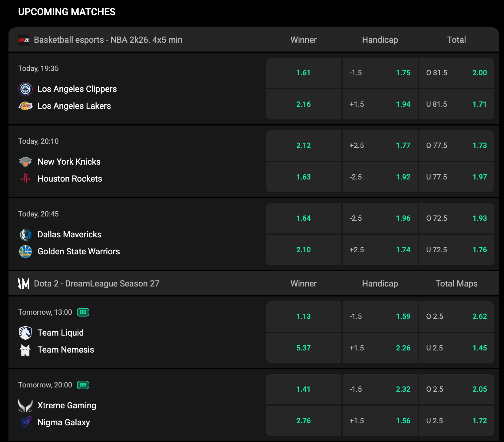
Task: Click the Nigma Galaxy logo icon
Action: click(25, 422)
